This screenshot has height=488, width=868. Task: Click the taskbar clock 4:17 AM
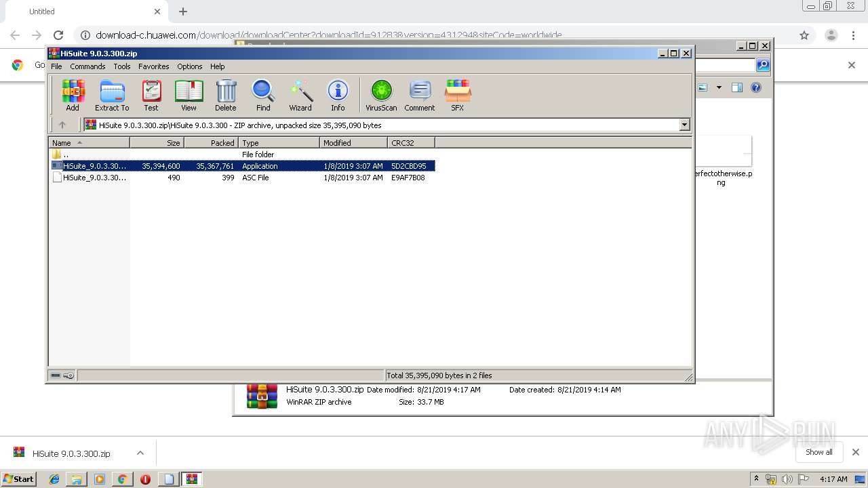(833, 479)
